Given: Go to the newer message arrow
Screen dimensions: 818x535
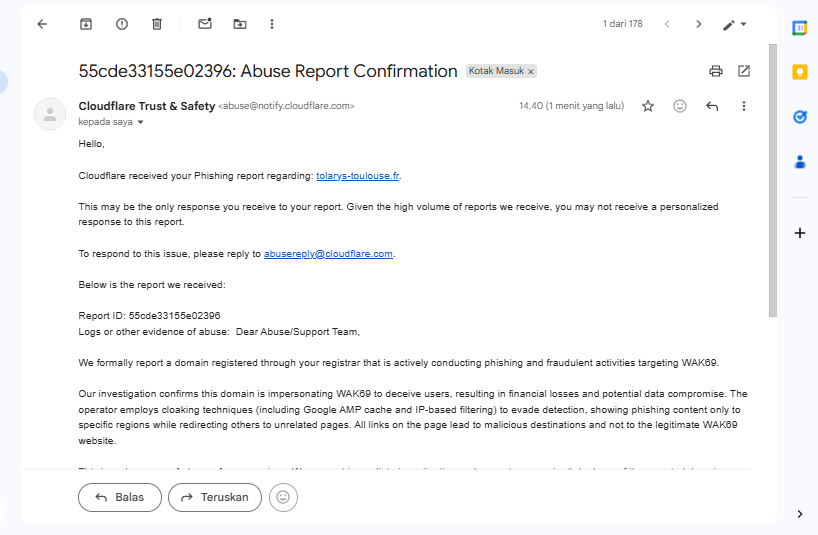Looking at the screenshot, I should tap(667, 24).
